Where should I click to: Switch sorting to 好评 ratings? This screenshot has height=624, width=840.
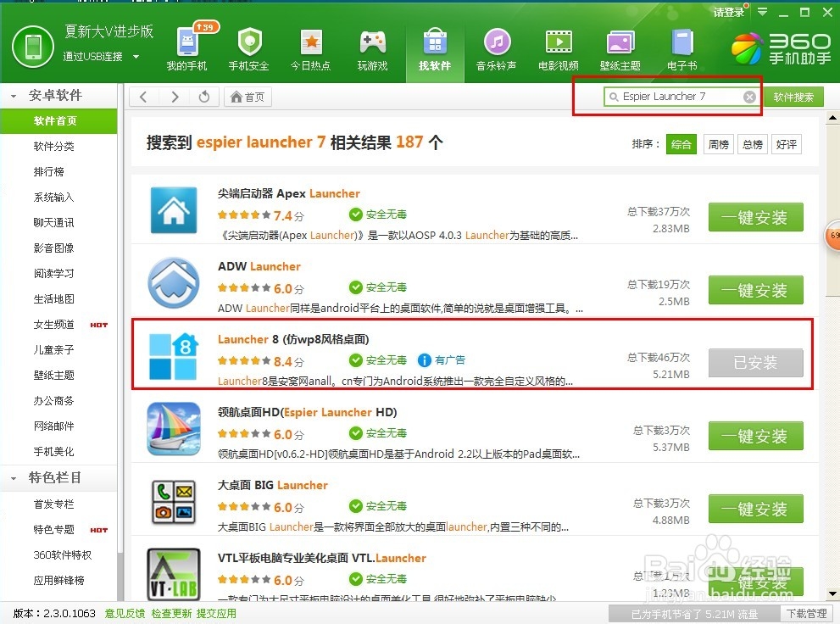pyautogui.click(x=786, y=144)
